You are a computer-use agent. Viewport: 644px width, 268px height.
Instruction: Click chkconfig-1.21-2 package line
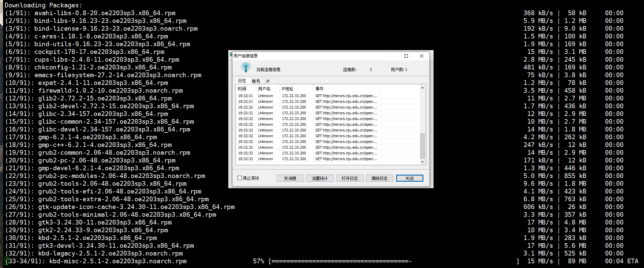pyautogui.click(x=88, y=67)
